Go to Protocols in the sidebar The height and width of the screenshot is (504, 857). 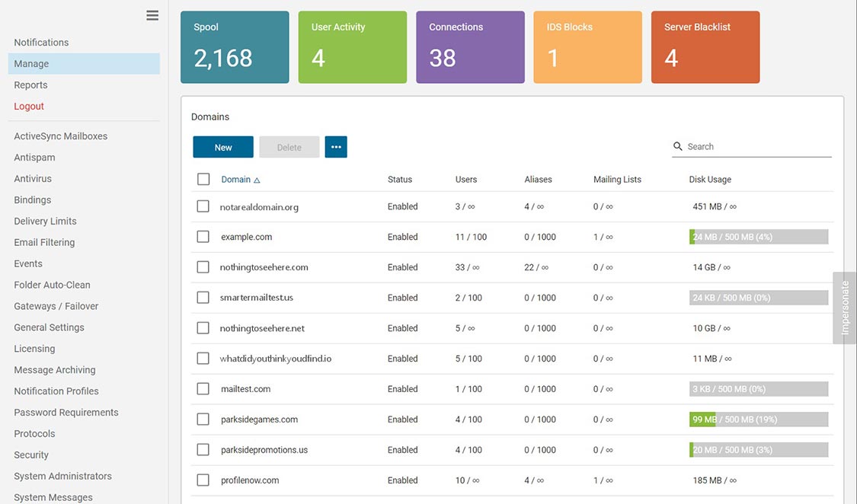pos(34,434)
